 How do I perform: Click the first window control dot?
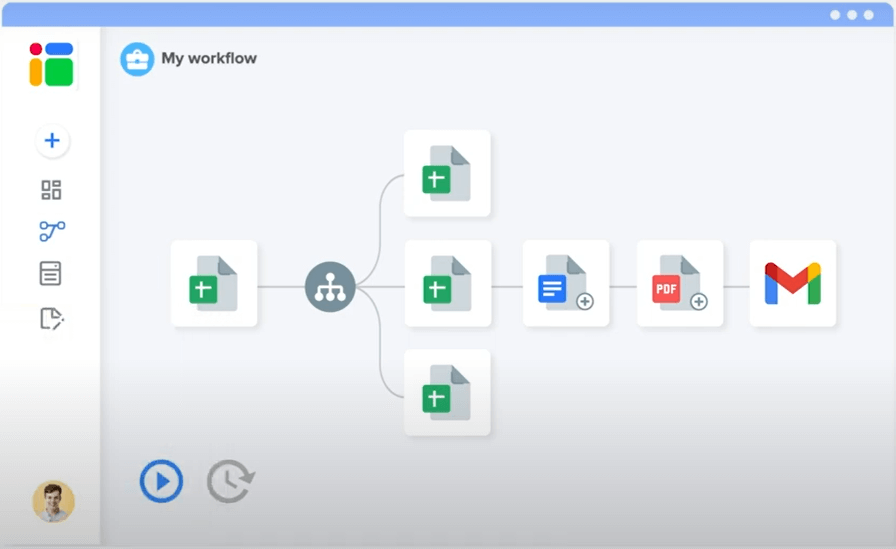(x=835, y=15)
